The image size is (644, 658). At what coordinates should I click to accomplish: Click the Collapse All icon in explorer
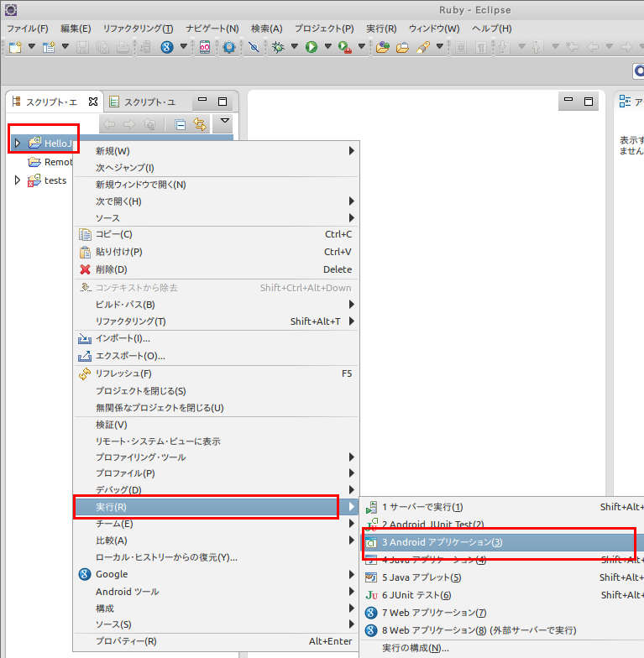click(181, 124)
